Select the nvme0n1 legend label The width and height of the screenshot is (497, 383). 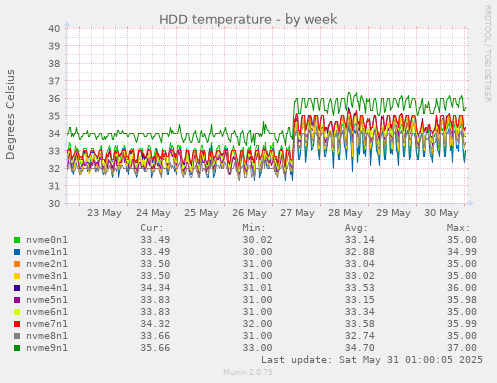click(x=47, y=240)
